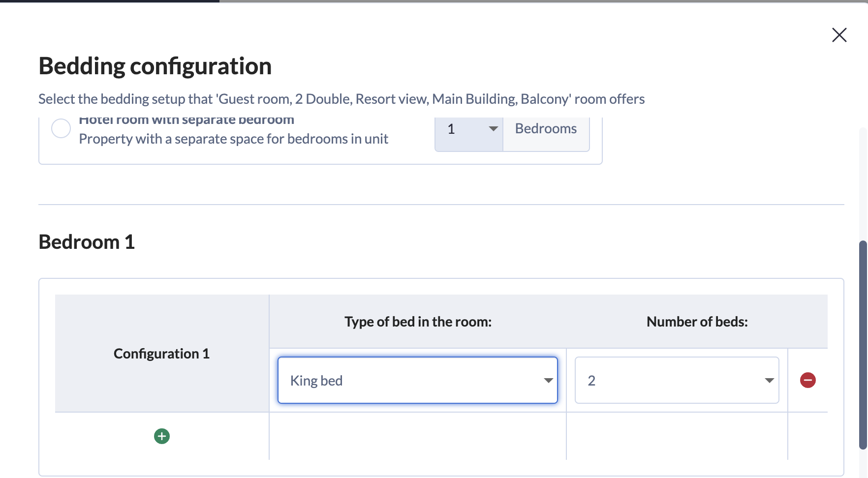Open the Bedrooms count dropdown showing 1
868x478 pixels.
(469, 129)
